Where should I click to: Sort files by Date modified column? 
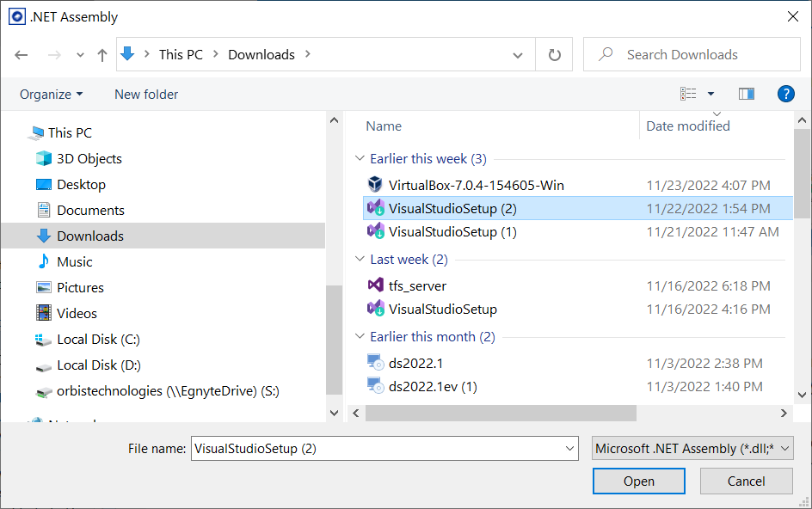(688, 126)
